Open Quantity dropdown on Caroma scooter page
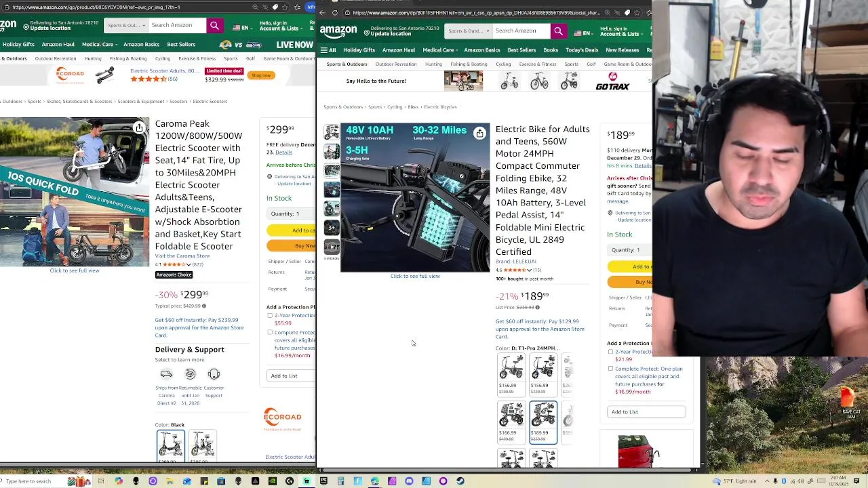868x488 pixels. point(290,213)
